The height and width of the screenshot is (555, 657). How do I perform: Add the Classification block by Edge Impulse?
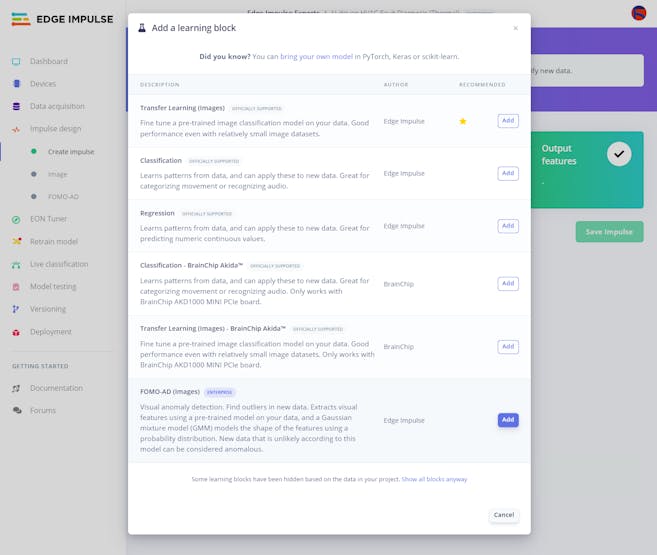click(508, 173)
